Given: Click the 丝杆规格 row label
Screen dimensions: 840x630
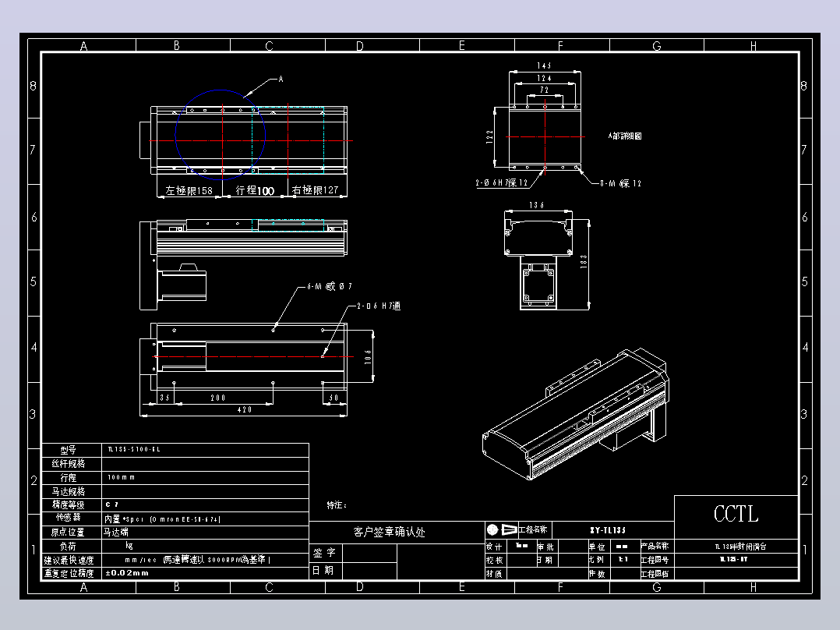Looking at the screenshot, I should pyautogui.click(x=68, y=463).
